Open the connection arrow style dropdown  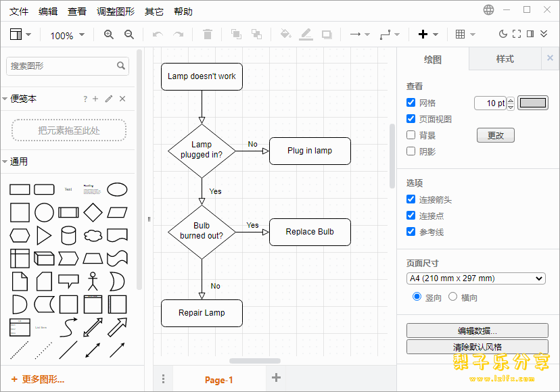click(359, 34)
